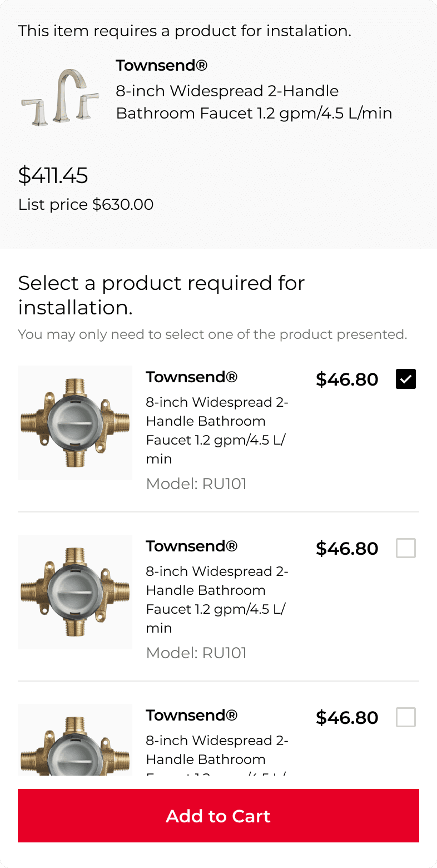This screenshot has height=868, width=437.
Task: Click the faucet description with 1.2 gpm rating
Action: tap(254, 102)
